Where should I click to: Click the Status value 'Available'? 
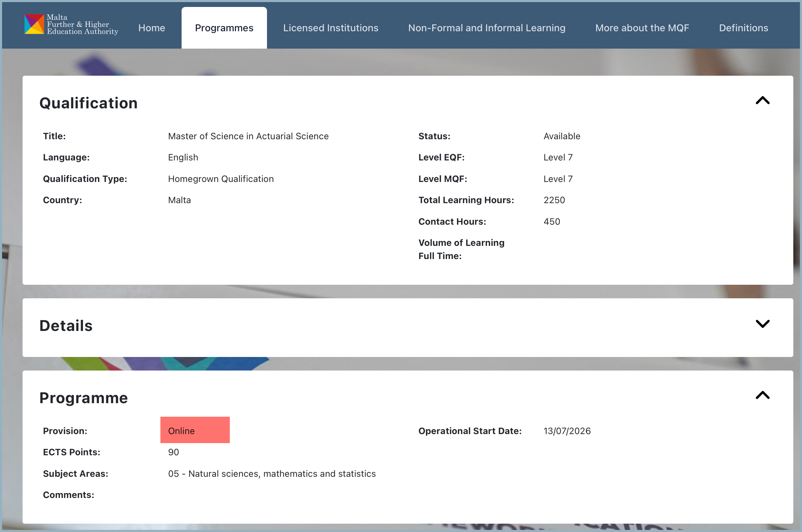click(x=562, y=136)
